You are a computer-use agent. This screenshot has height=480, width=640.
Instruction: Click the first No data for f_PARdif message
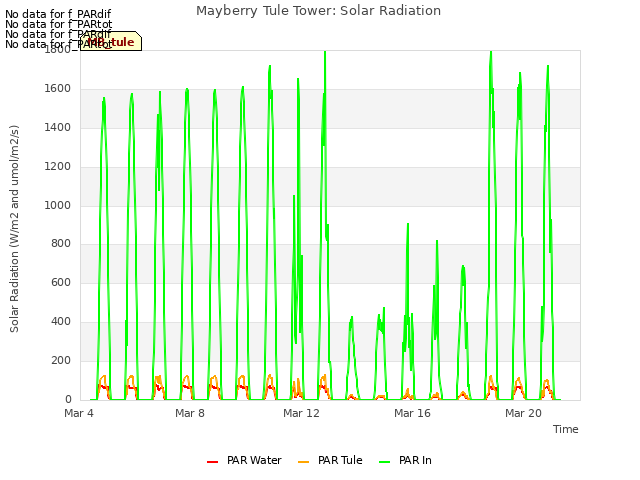58,14
